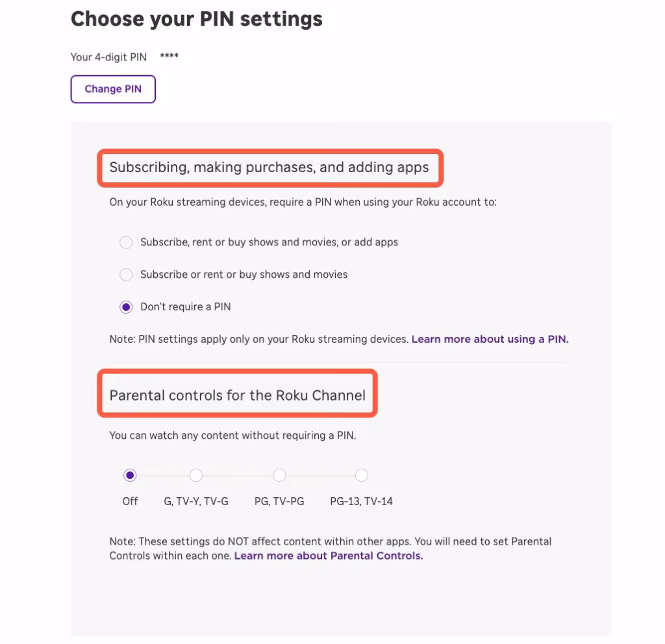Click the Your 4-digit PIN label

(108, 57)
